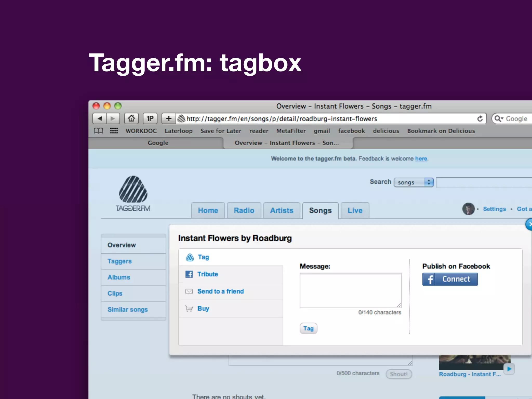
Task: Click the Save for Later bookmark
Action: (x=221, y=131)
